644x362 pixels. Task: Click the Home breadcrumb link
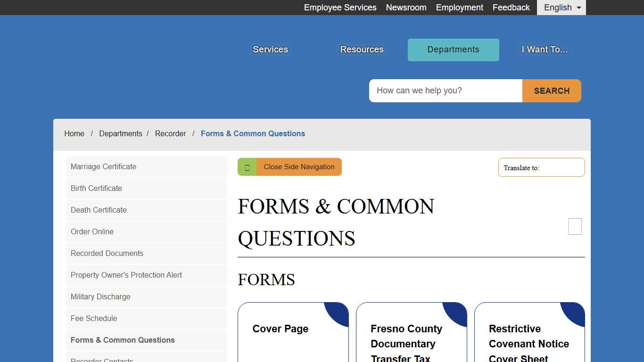[x=74, y=133]
